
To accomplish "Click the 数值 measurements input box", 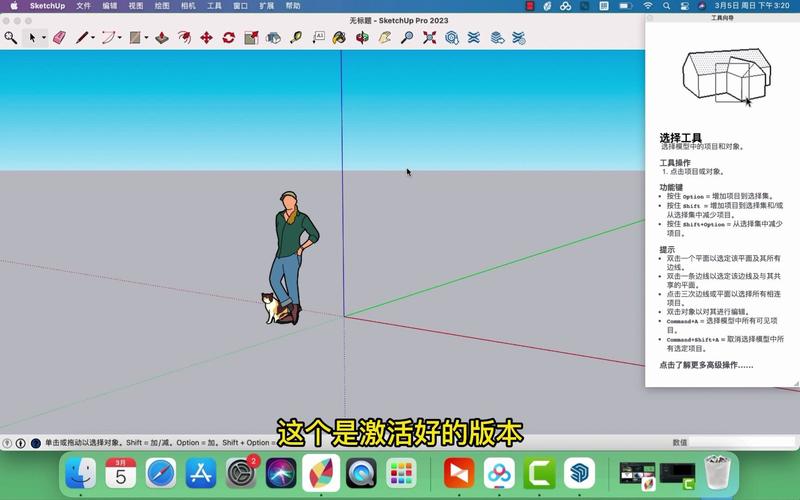I will (743, 442).
